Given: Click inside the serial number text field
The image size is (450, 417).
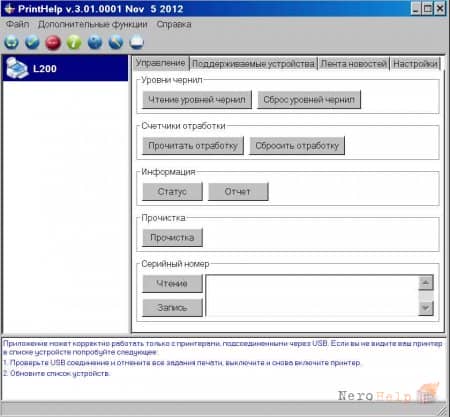Looking at the screenshot, I should click(312, 295).
